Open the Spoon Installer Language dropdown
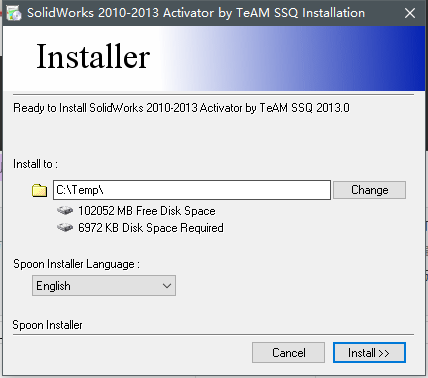428x378 pixels. pyautogui.click(x=104, y=286)
